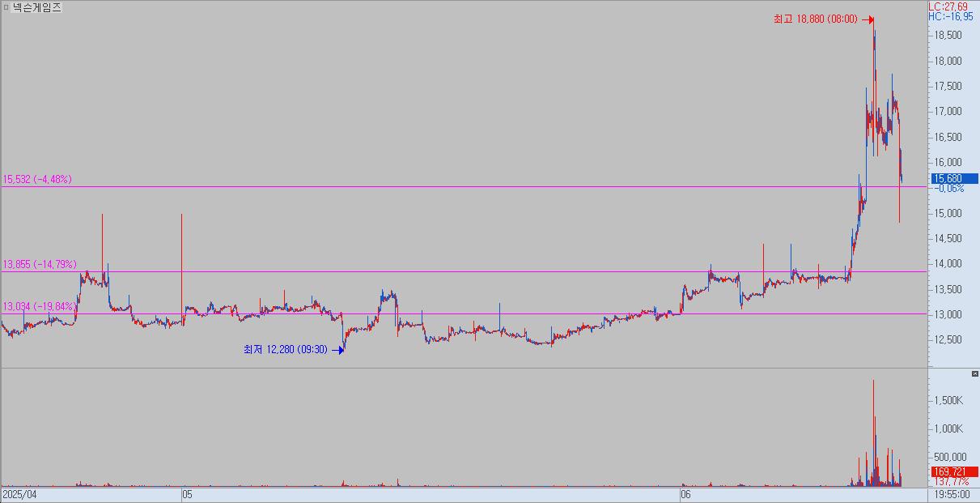Click the 19:55:00 time display
This screenshot has width=980, height=503.
tap(952, 493)
